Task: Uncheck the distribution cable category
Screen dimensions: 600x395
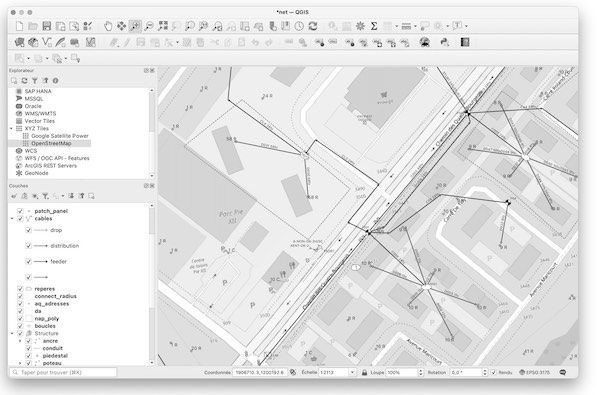Action: tap(28, 246)
